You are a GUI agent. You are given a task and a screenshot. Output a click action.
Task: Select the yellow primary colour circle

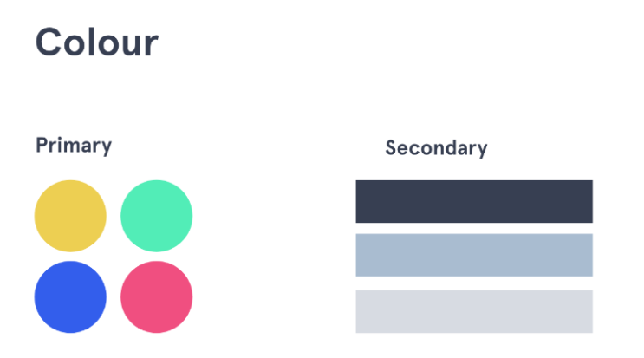coord(70,216)
